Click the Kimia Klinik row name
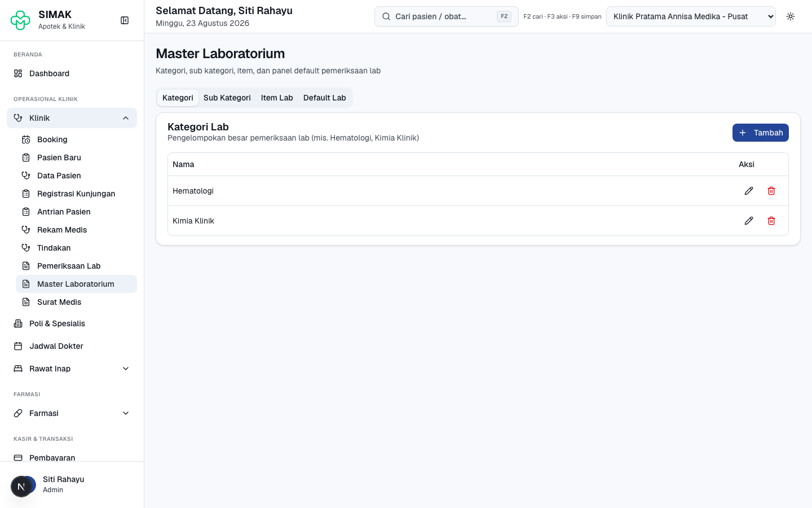812x508 pixels. coord(193,221)
